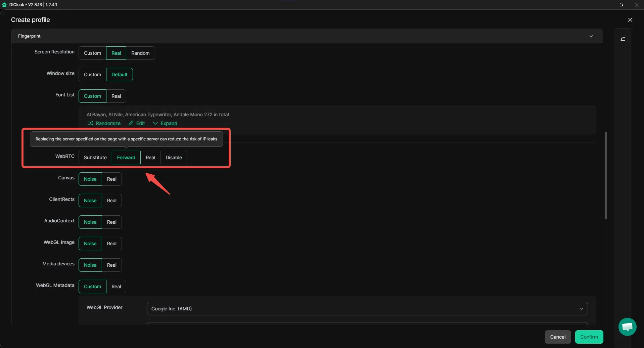The height and width of the screenshot is (348, 644).
Task: Switch Canvas to Real mode
Action: click(x=111, y=179)
